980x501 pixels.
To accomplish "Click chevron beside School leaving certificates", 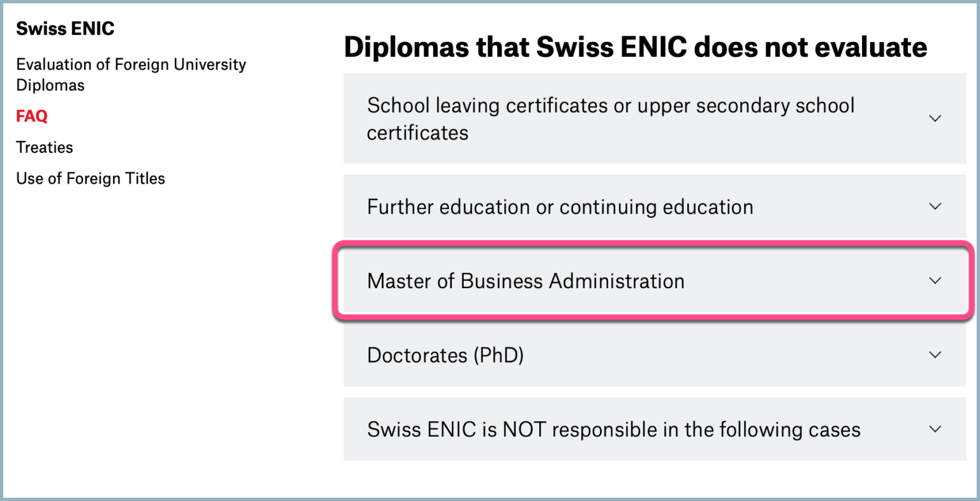I will [935, 119].
